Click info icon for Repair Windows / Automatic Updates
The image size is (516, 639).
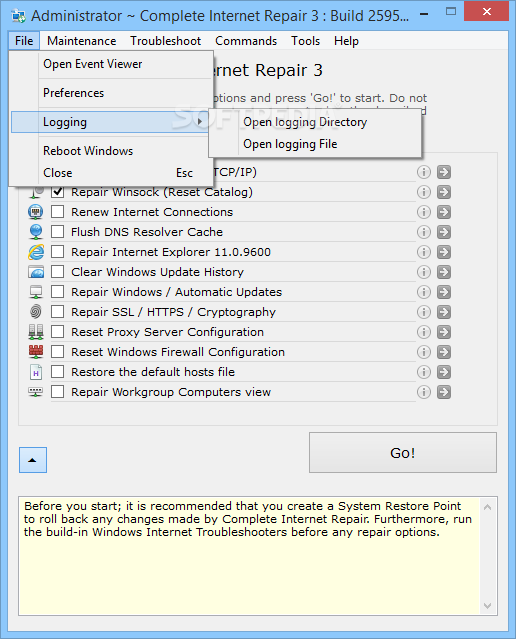point(423,292)
